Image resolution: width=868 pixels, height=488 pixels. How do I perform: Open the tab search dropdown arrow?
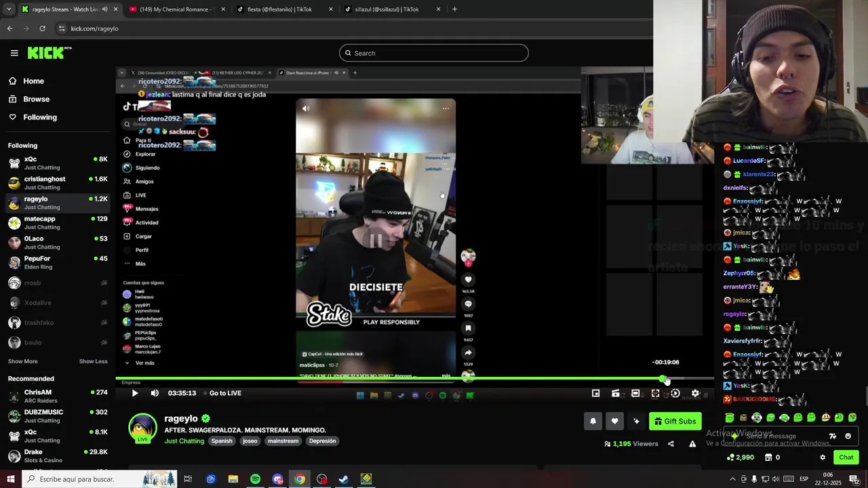[x=7, y=9]
